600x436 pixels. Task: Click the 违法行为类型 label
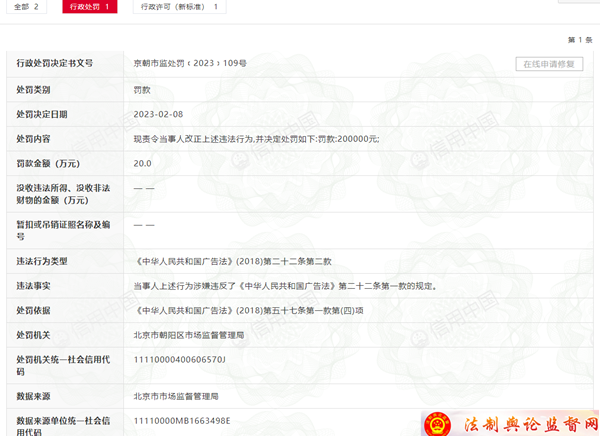tap(42, 261)
